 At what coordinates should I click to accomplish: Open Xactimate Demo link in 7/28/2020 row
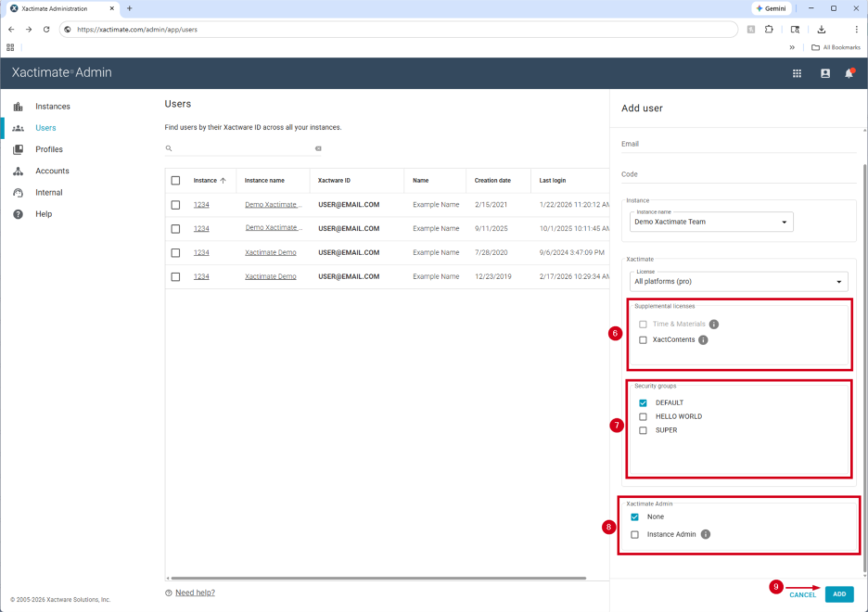point(271,252)
